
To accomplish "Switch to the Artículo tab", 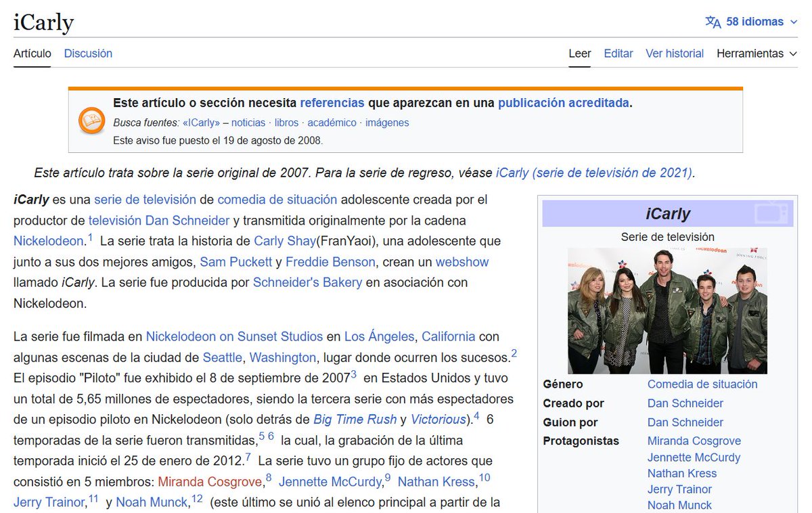I will pyautogui.click(x=32, y=53).
